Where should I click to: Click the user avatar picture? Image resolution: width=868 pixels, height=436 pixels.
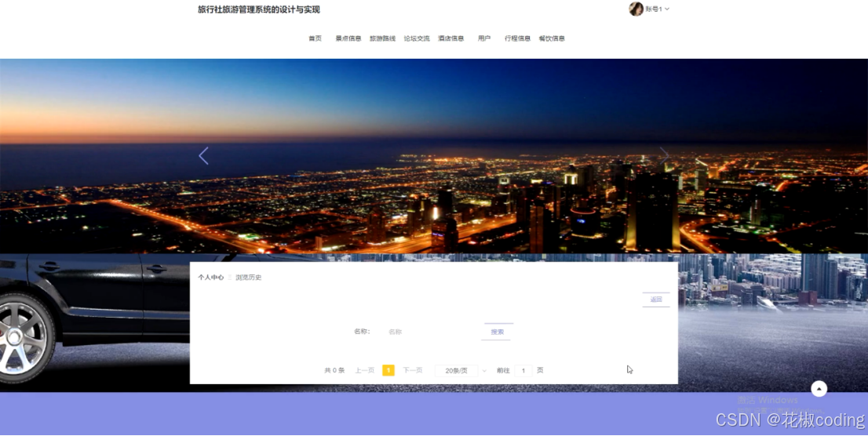636,9
